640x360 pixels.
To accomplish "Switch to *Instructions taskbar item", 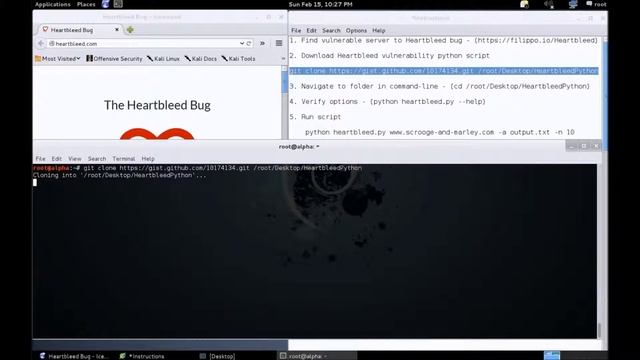I will (x=142, y=356).
